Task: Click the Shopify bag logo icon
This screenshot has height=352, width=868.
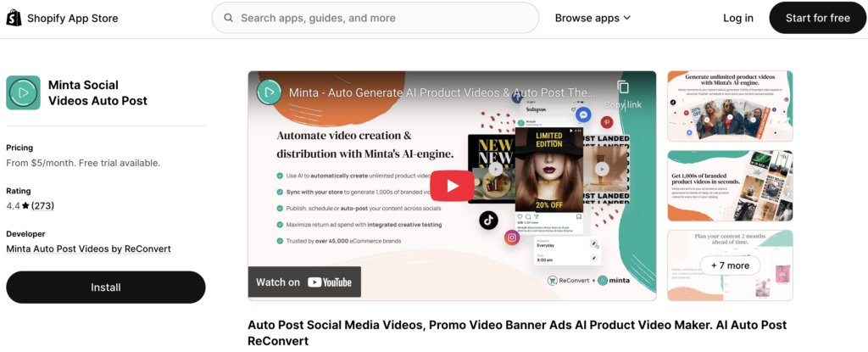Action: [14, 18]
